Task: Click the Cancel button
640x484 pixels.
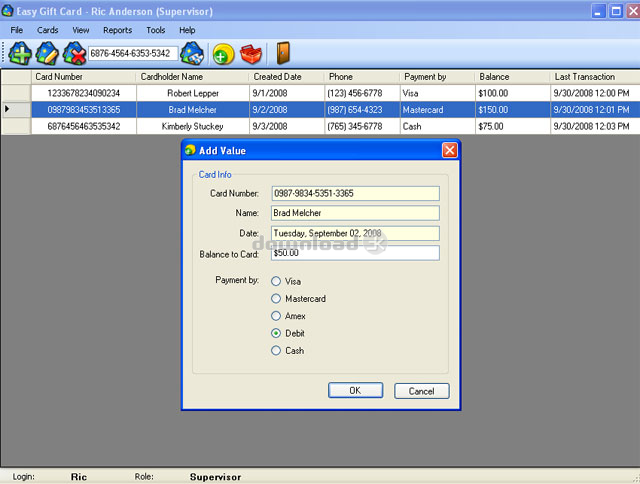Action: [422, 391]
